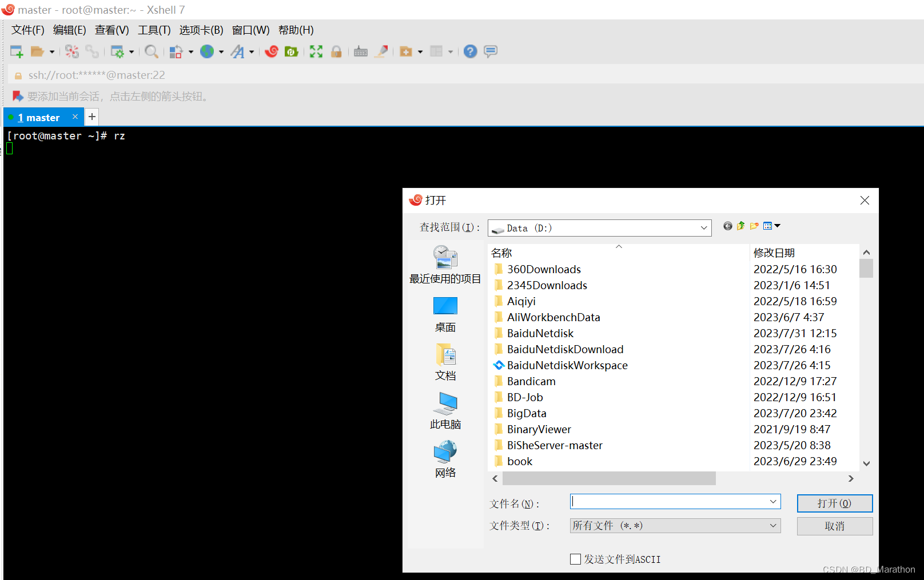
Task: Expand the properties icon dropdown arrow
Action: (132, 51)
